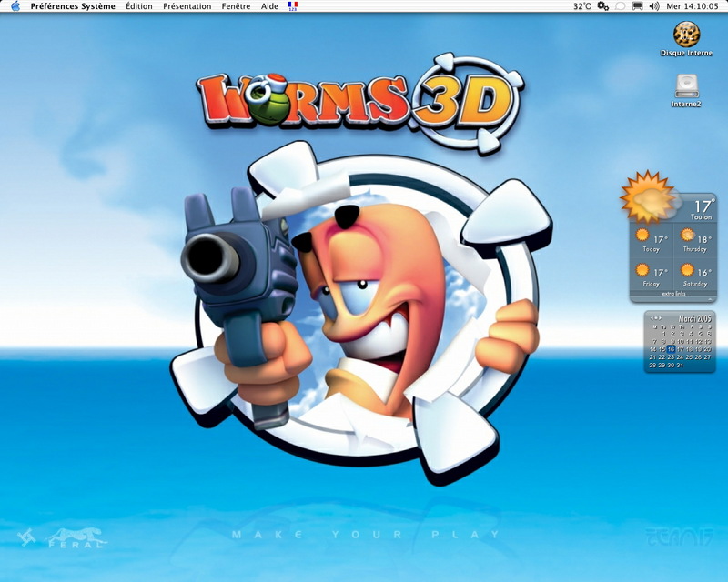The height and width of the screenshot is (582, 728).
Task: Open the volume menu bar icon
Action: [654, 6]
